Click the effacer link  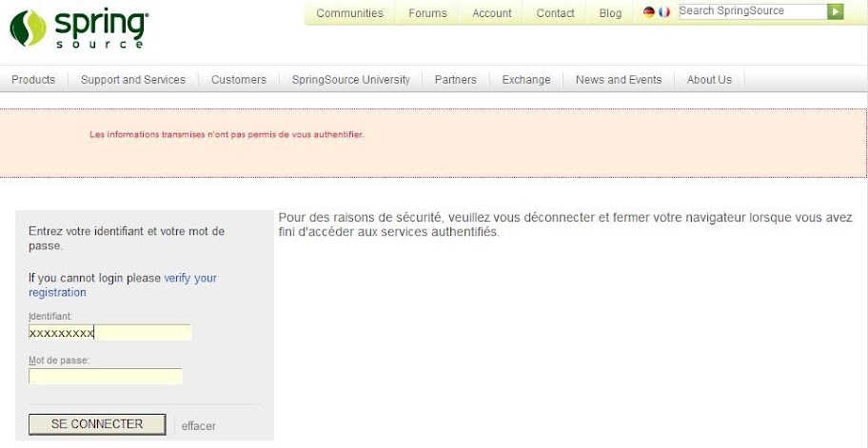pyautogui.click(x=199, y=426)
